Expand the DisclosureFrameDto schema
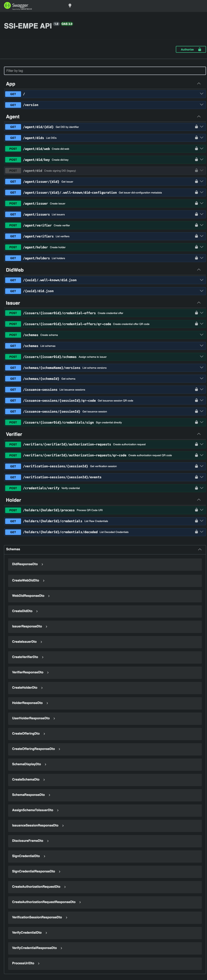 30,841
